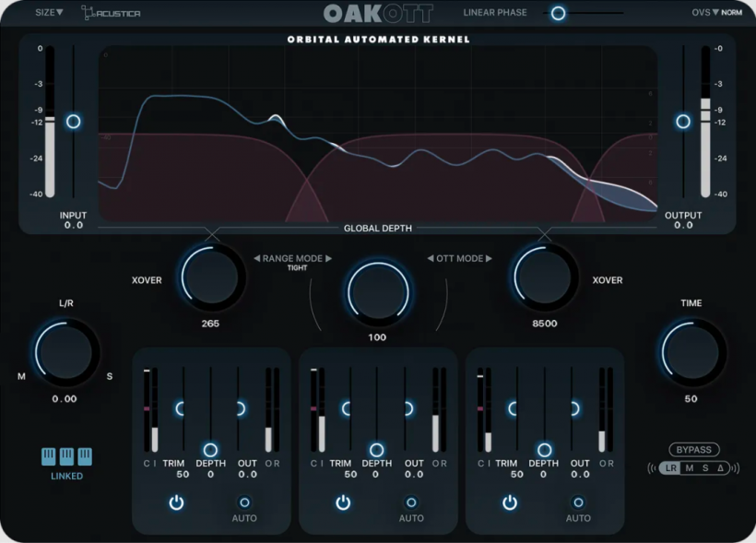Image resolution: width=756 pixels, height=543 pixels.
Task: Click the rightmost LINKED piano-key icon
Action: [85, 456]
